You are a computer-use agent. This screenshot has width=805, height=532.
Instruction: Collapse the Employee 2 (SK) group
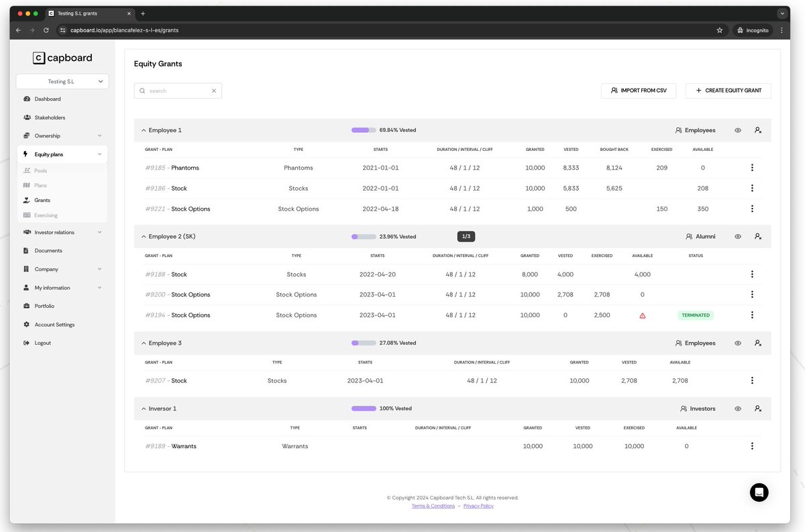144,236
